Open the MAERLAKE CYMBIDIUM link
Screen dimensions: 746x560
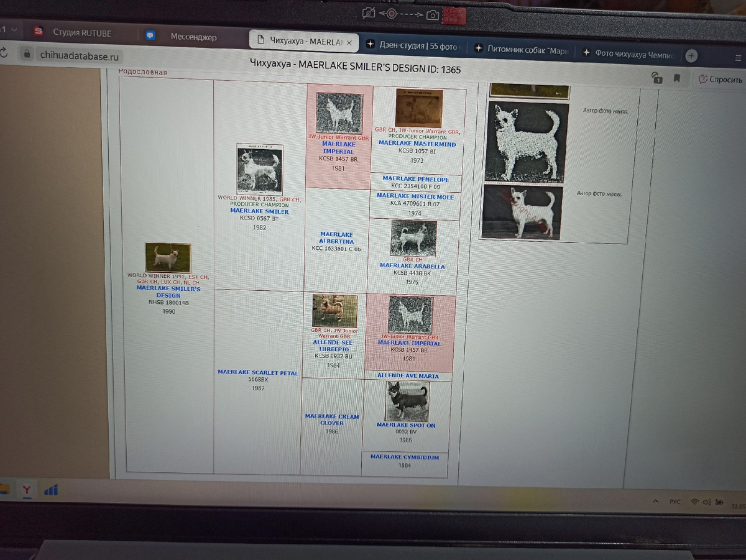[405, 457]
